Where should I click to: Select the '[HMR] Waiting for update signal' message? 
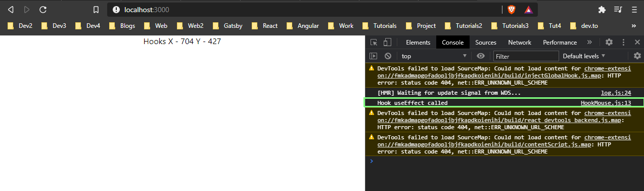pos(449,93)
